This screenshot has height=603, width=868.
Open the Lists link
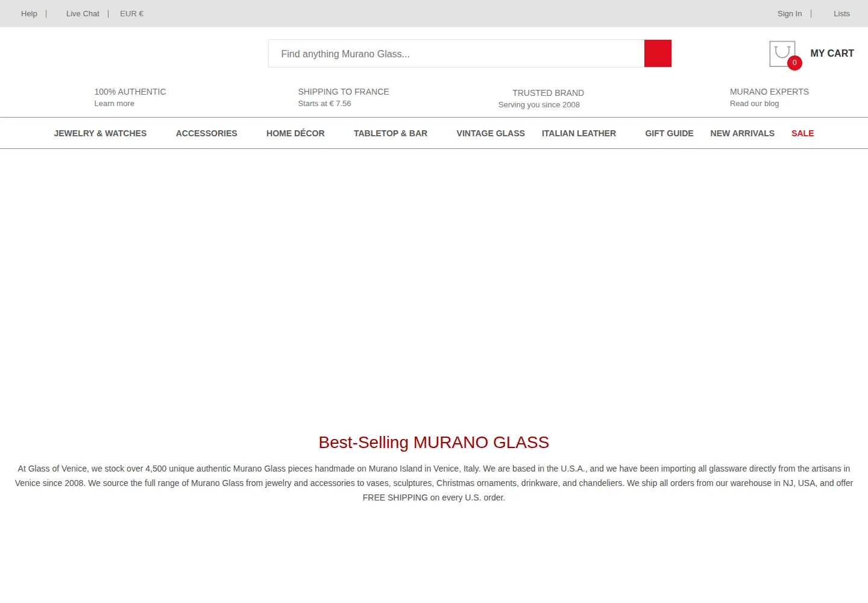coord(841,14)
